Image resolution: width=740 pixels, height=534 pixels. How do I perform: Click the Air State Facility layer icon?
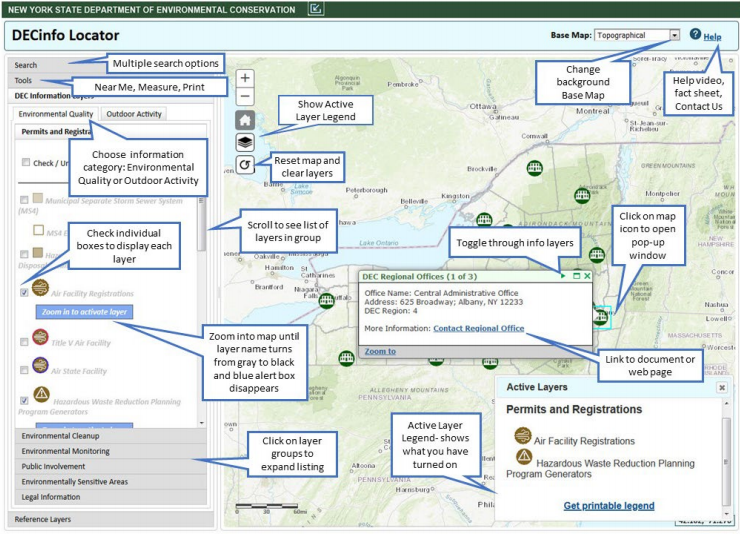point(40,365)
